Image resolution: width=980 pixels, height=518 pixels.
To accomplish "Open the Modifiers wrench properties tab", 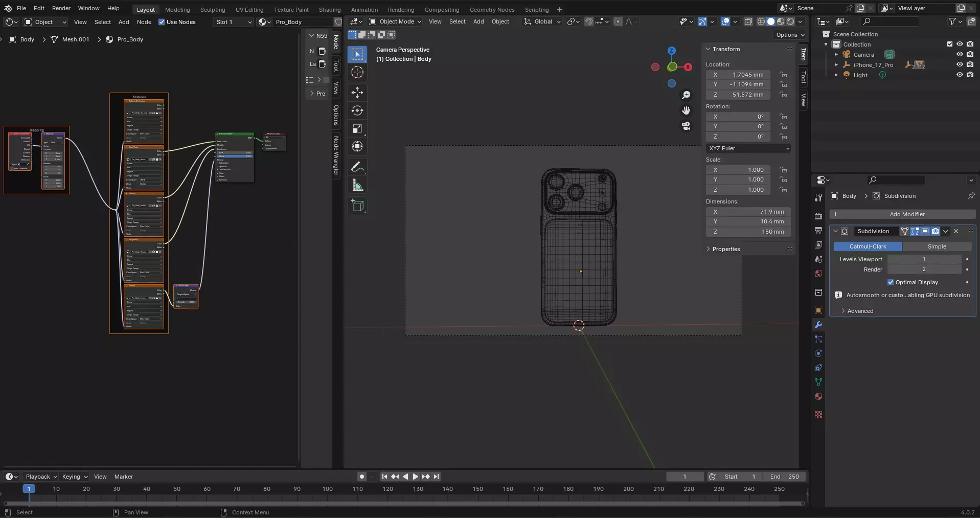I will pyautogui.click(x=818, y=325).
